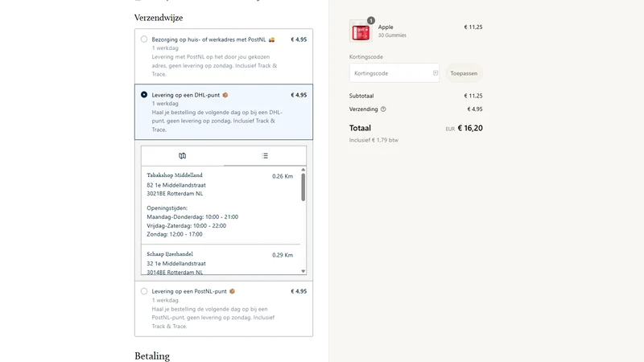Click scroll-down arrow in pickup list
Image resolution: width=644 pixels, height=362 pixels.
tap(303, 271)
